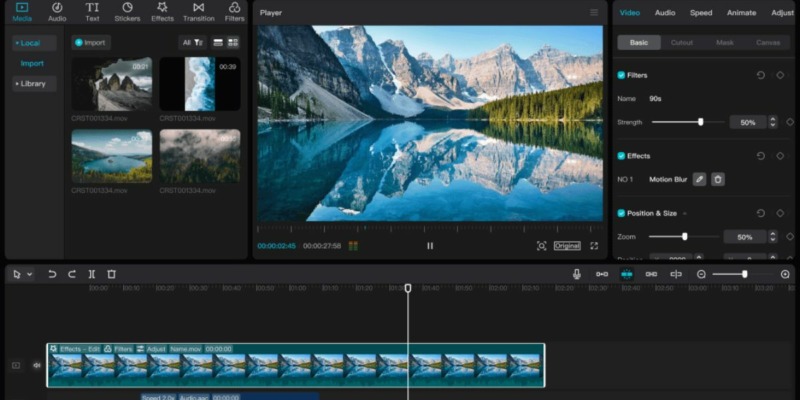800x400 pixels.
Task: Delete selected clip with trash icon
Action: (111, 274)
